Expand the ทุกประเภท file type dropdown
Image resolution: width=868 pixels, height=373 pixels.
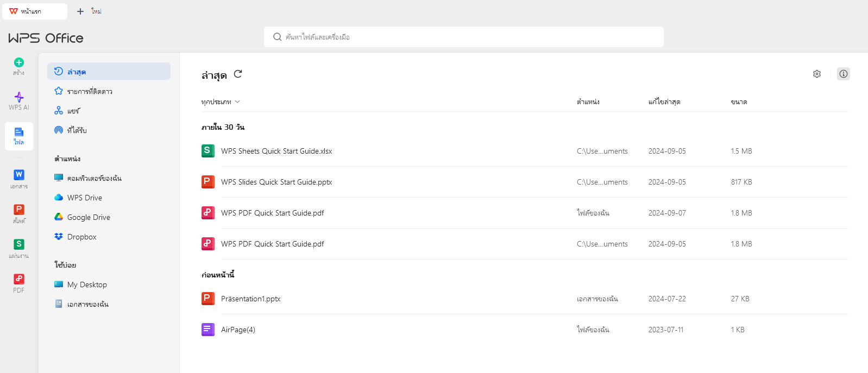[221, 102]
